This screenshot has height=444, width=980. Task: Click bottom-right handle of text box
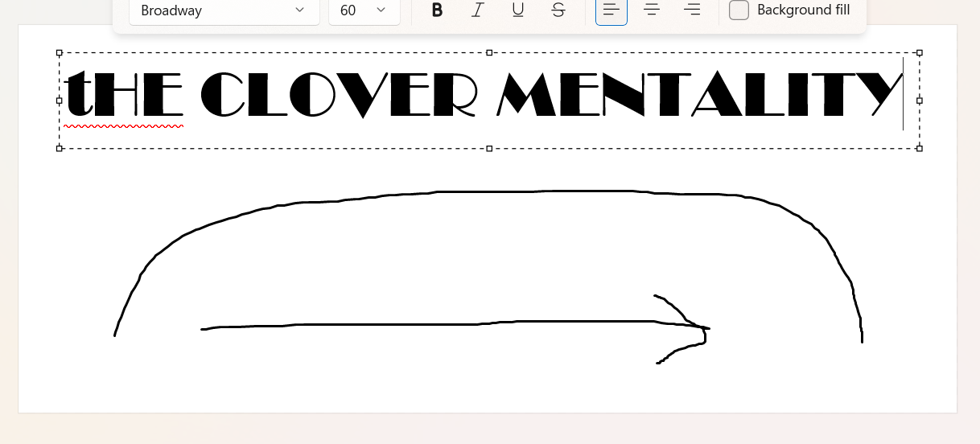point(920,148)
